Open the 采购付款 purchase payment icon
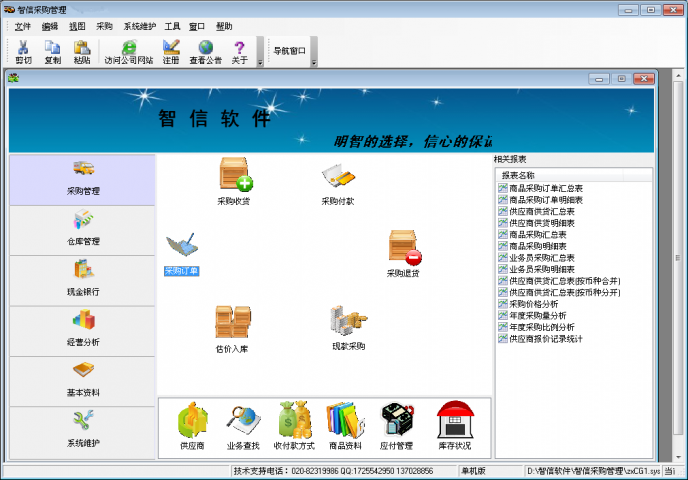The height and width of the screenshot is (480, 688). pyautogui.click(x=337, y=178)
